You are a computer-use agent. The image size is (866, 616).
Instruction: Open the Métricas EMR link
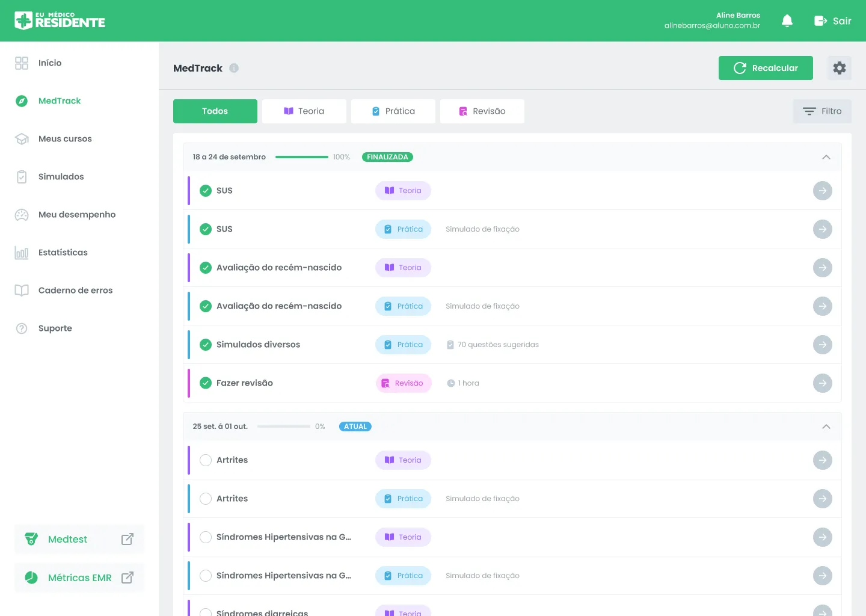pyautogui.click(x=79, y=577)
